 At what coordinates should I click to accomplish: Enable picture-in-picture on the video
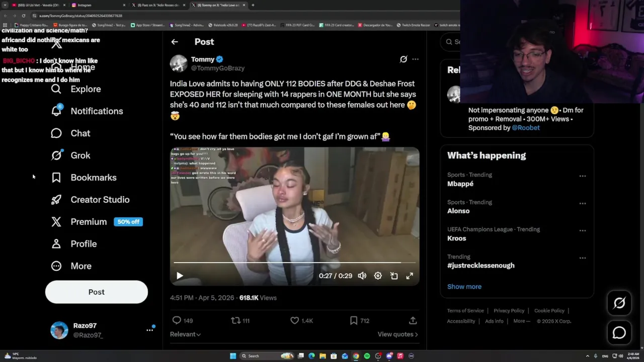[x=394, y=276]
